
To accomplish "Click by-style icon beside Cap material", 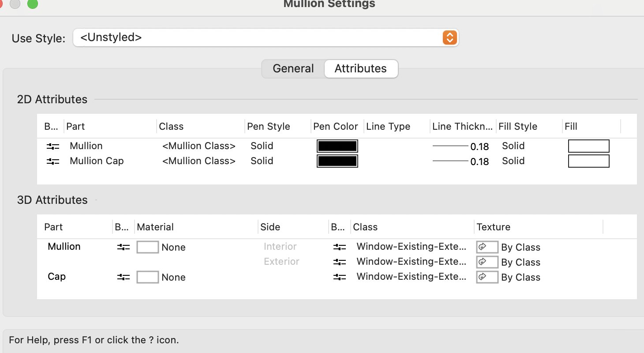I will pos(124,278).
